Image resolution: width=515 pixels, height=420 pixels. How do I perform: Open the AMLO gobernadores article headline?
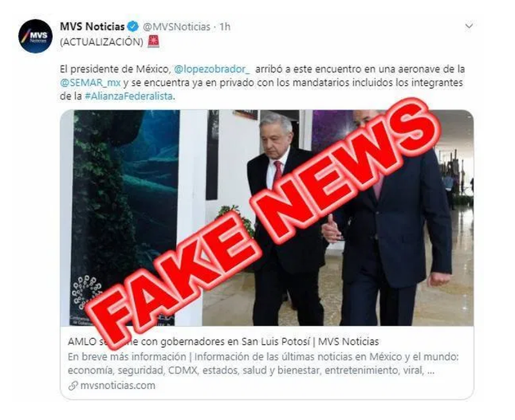pyautogui.click(x=223, y=342)
